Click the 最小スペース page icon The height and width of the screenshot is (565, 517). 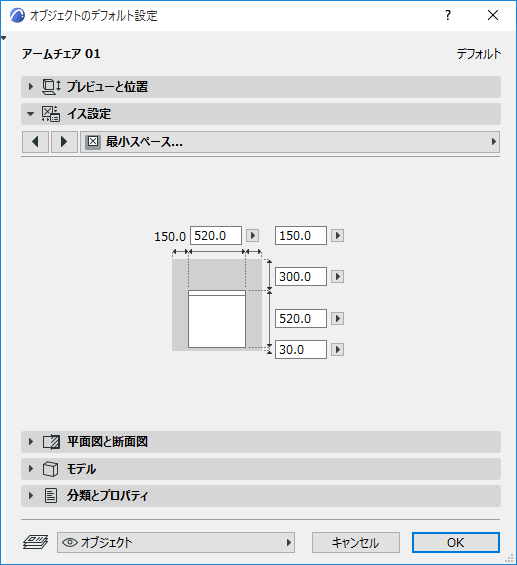pos(93,142)
